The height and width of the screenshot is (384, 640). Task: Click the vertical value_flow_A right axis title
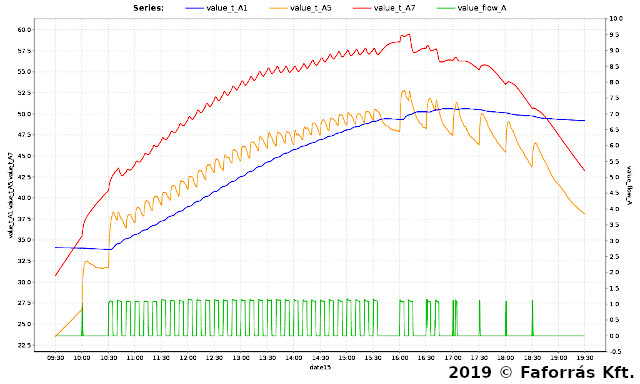pyautogui.click(x=629, y=185)
